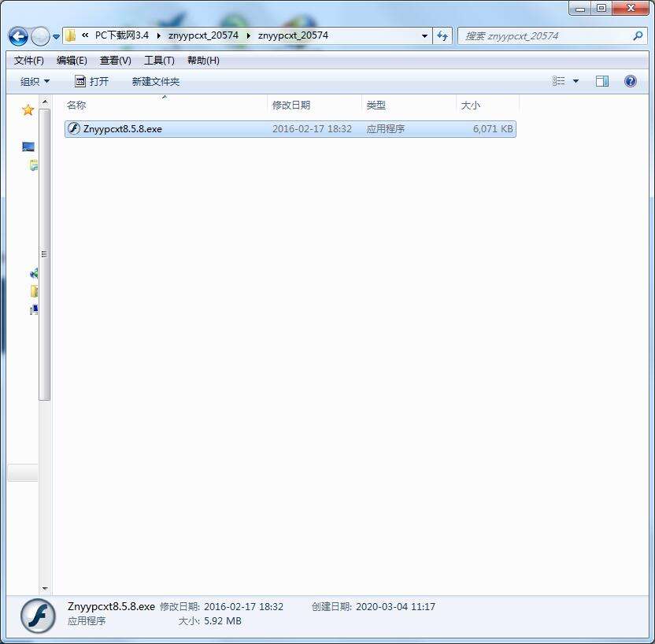Viewport: 655px width, 644px height.
Task: Expand arrow after first znyypcxt_20574 breadcrumb
Action: (249, 36)
